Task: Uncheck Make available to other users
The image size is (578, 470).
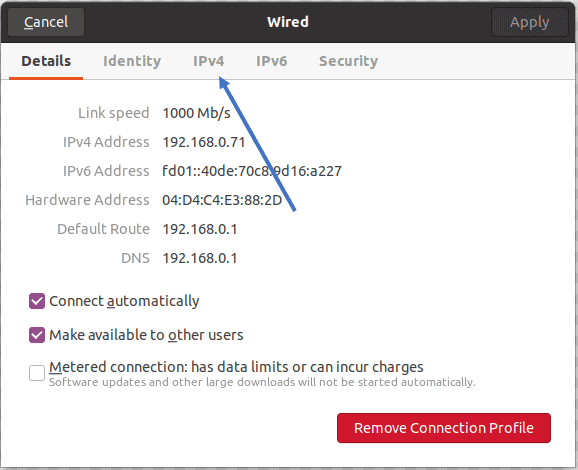Action: (x=37, y=335)
